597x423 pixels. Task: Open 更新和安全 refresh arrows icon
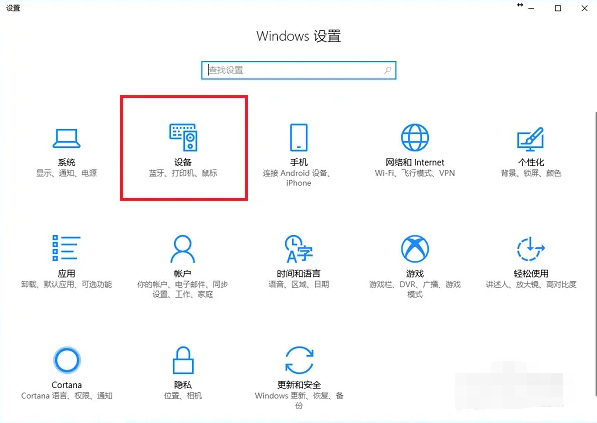[x=299, y=360]
